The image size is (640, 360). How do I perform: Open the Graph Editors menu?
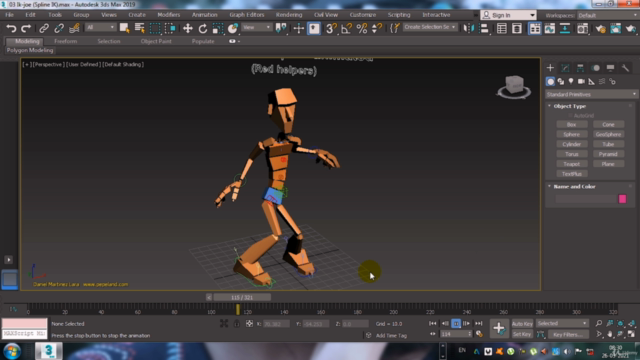(x=247, y=15)
